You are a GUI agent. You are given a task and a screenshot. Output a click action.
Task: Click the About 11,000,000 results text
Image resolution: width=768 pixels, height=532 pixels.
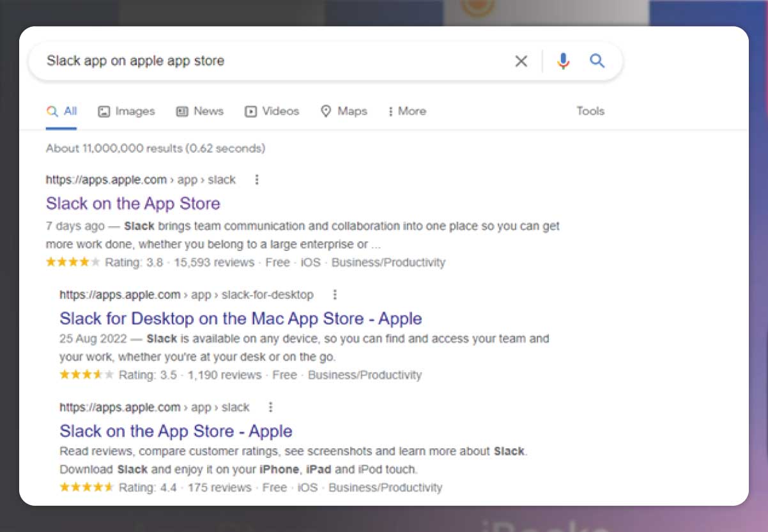point(155,148)
